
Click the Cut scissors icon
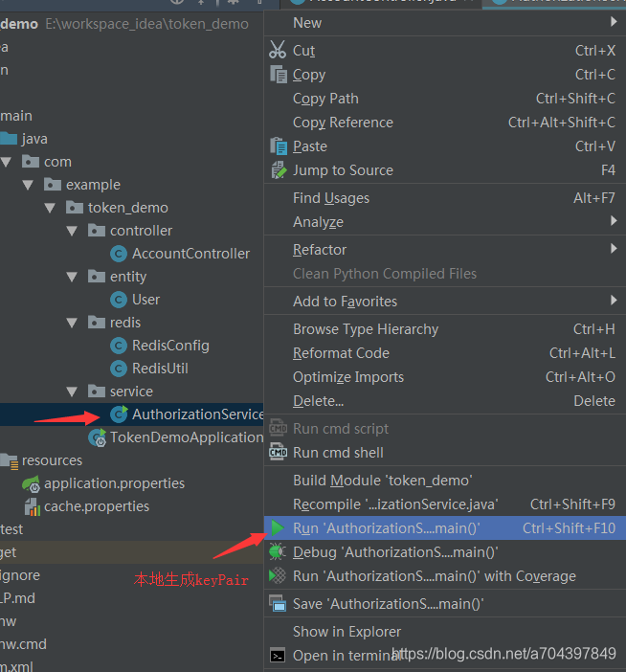[278, 50]
